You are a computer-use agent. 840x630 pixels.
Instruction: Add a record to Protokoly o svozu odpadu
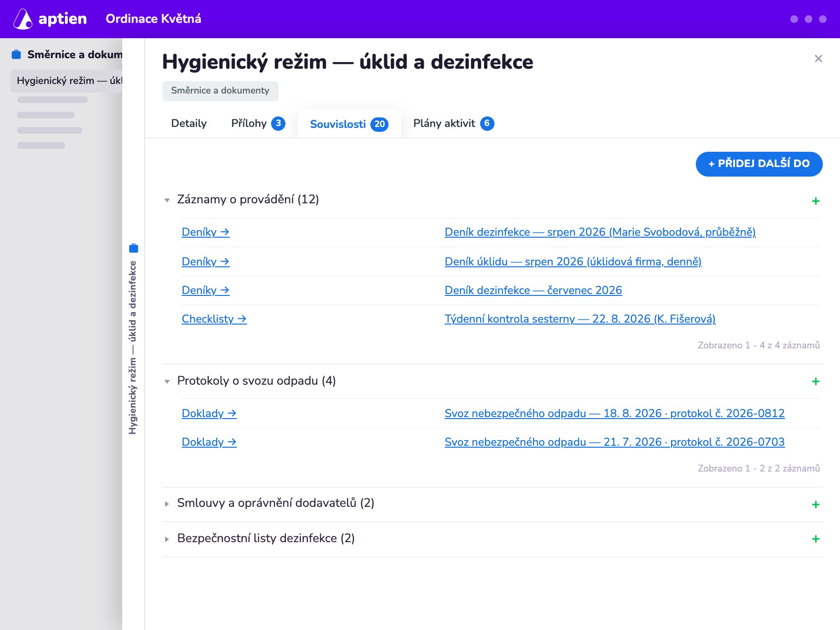coord(816,381)
